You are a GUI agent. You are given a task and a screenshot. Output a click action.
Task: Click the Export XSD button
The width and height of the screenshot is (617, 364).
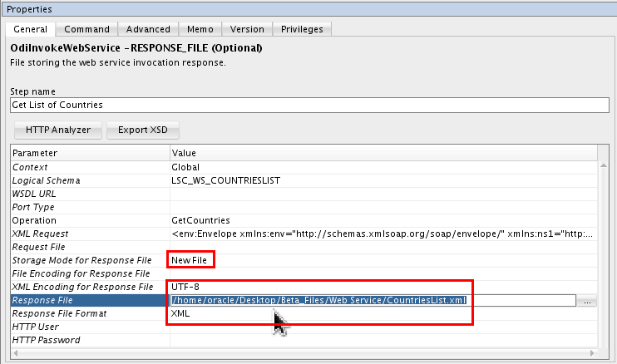(143, 130)
